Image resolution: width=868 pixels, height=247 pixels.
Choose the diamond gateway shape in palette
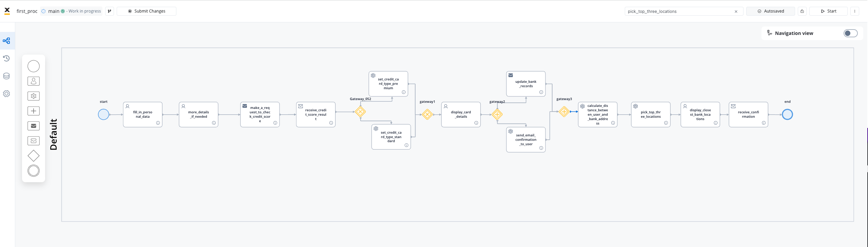click(x=34, y=156)
